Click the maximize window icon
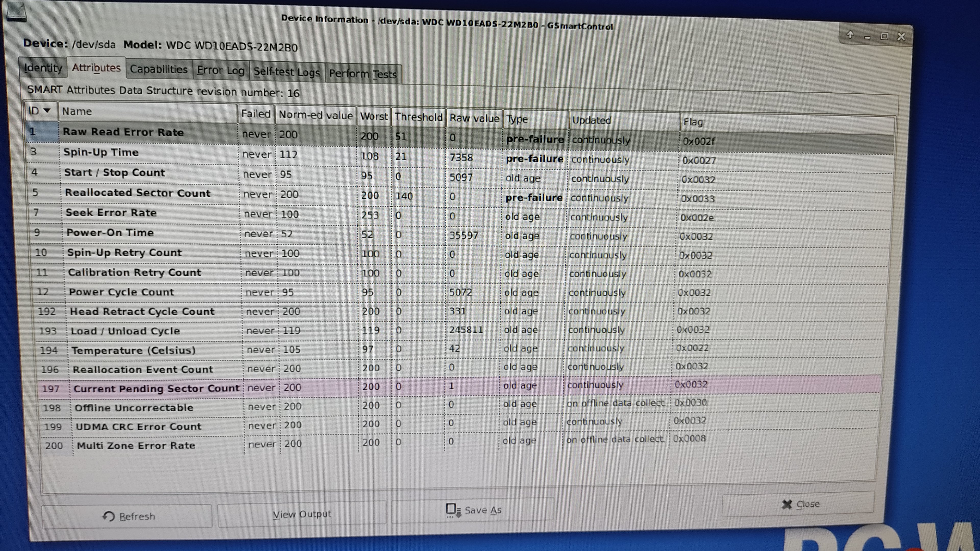The width and height of the screenshot is (980, 551). coord(884,36)
